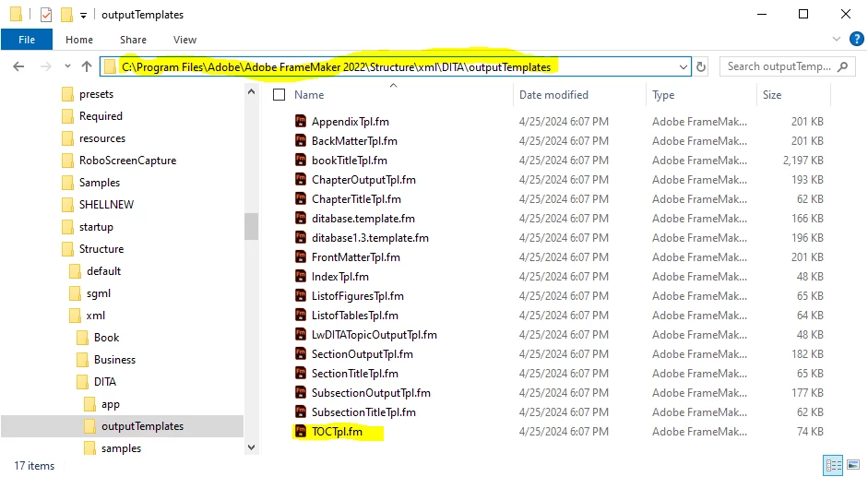Select the samples folder under DITA
This screenshot has height=477, width=868.
(121, 448)
